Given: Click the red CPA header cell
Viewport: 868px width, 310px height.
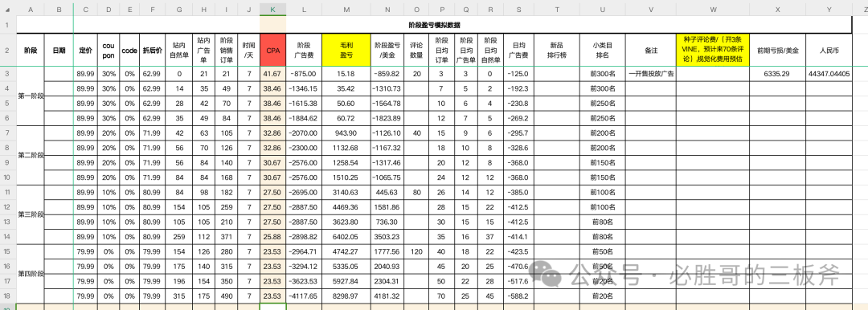Looking at the screenshot, I should (x=273, y=51).
